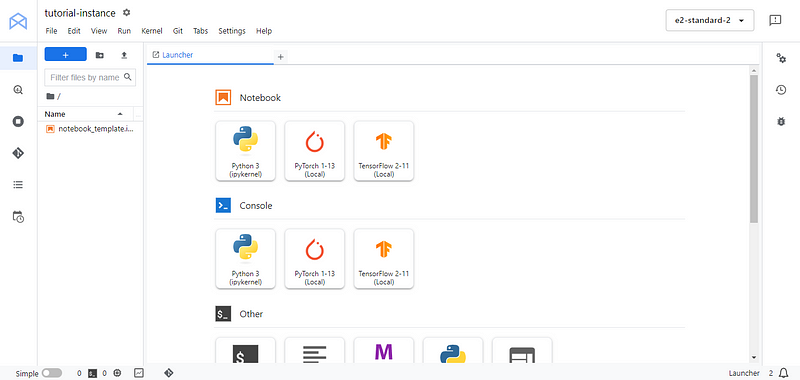
Task: Create a new text file from Other section
Action: (315, 351)
